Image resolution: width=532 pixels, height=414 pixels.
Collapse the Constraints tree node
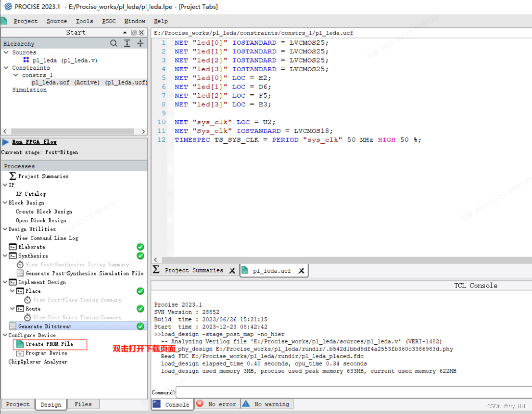pos(6,67)
